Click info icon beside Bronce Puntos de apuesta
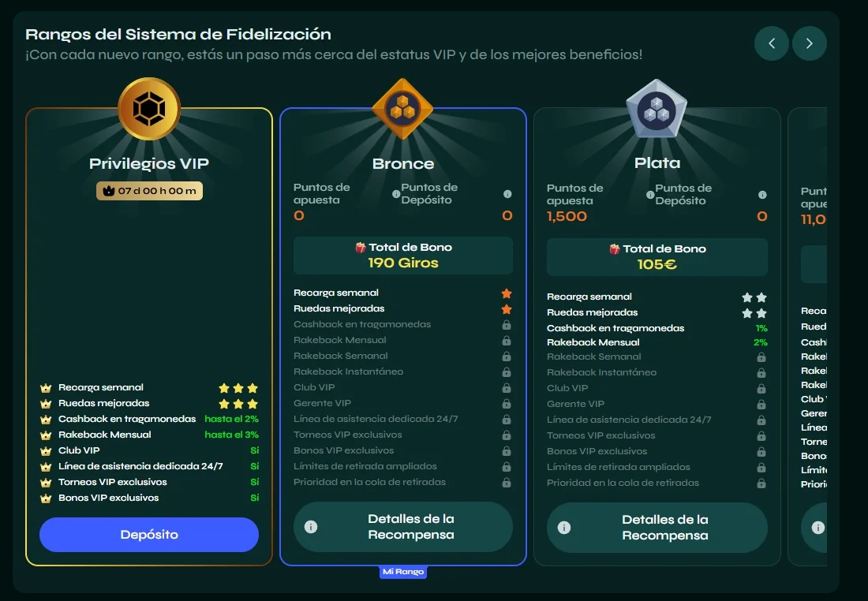The width and height of the screenshot is (868, 601). click(x=396, y=194)
